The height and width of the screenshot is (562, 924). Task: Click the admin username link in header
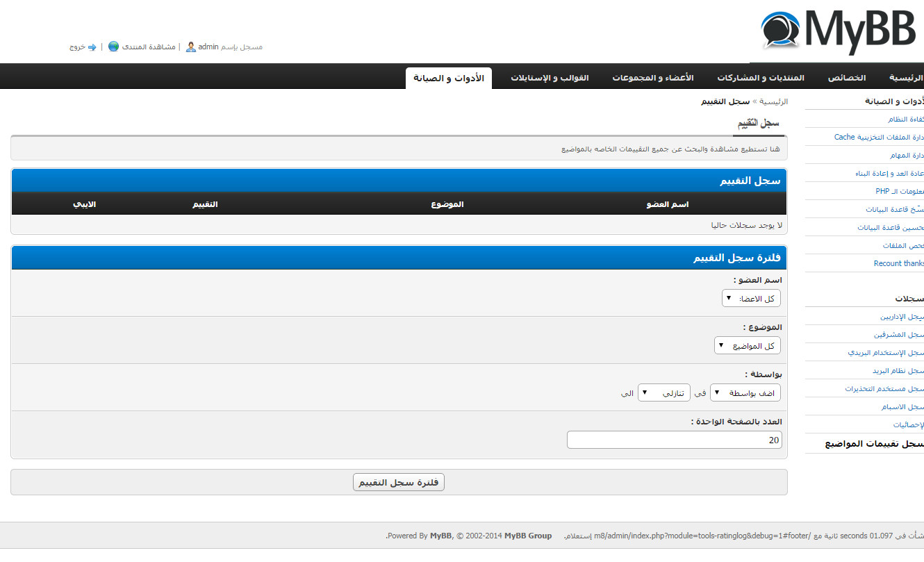[x=208, y=47]
